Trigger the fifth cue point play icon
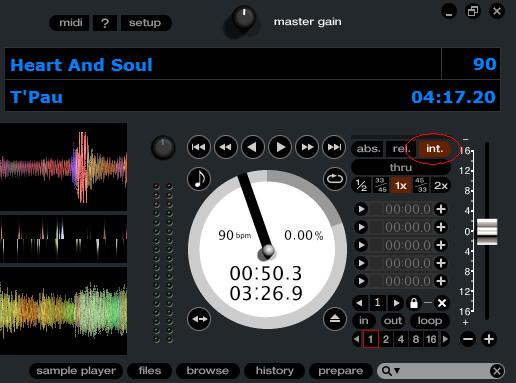The height and width of the screenshot is (383, 516). pyautogui.click(x=361, y=281)
